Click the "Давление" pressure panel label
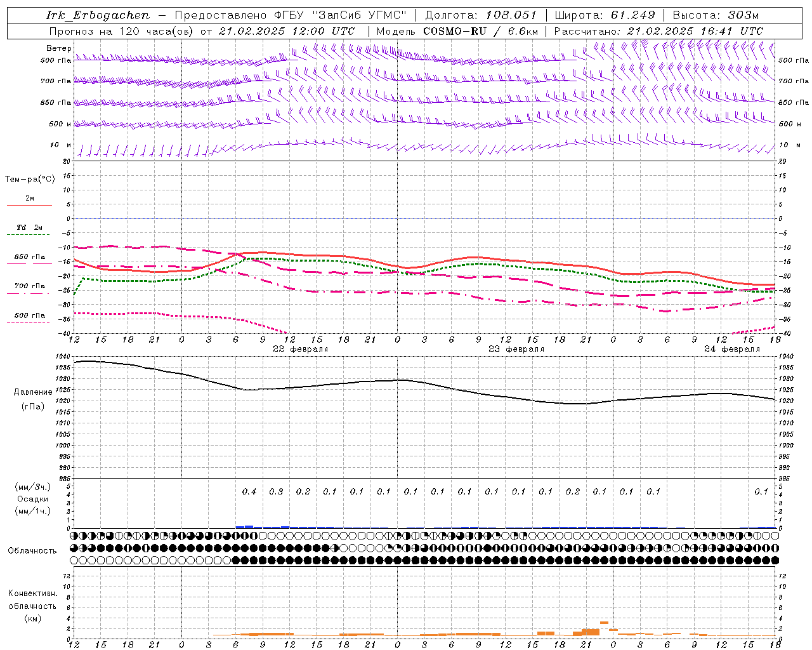The image size is (812, 650). (32, 392)
